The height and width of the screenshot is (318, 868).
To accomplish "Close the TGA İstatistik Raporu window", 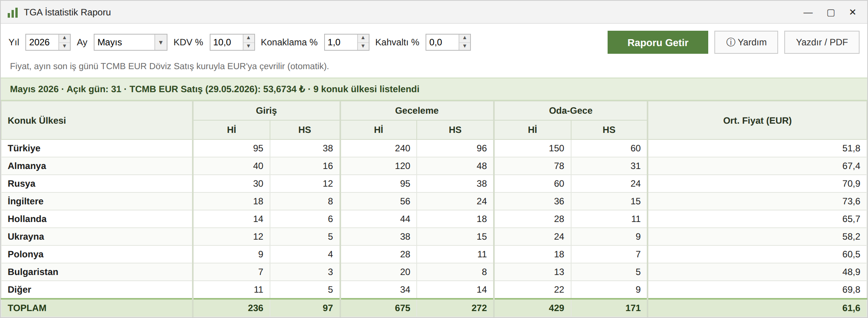I will pos(853,12).
